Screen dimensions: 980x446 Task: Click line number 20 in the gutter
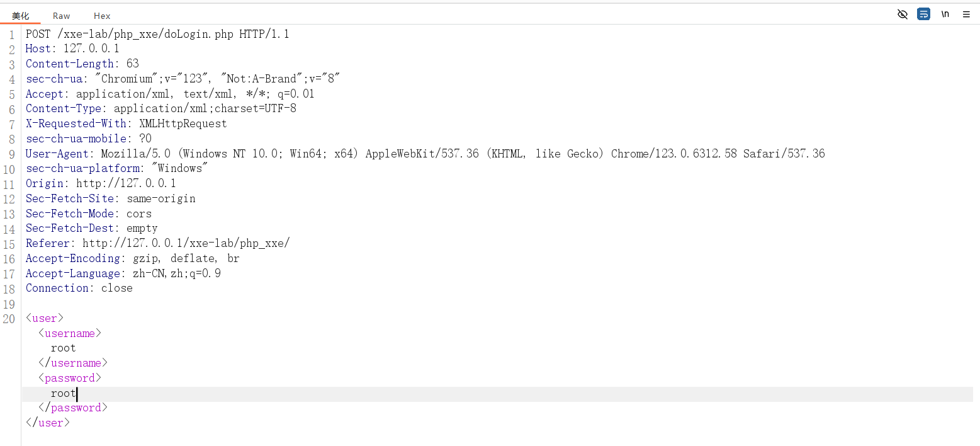coord(9,318)
